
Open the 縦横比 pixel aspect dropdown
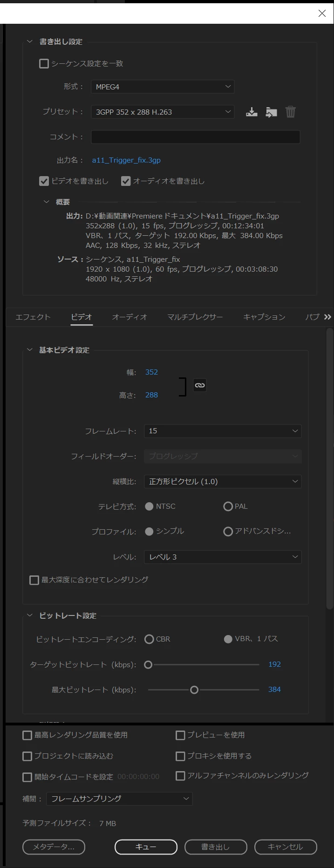(223, 481)
